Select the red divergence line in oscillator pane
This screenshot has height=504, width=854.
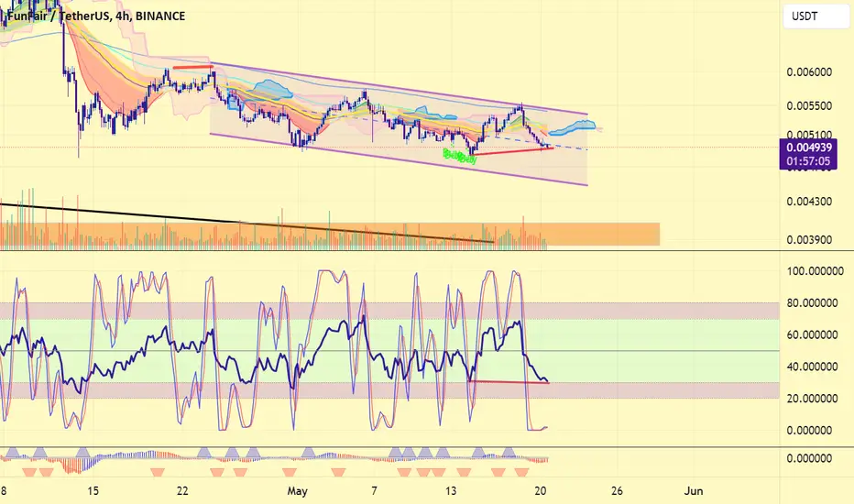[509, 382]
